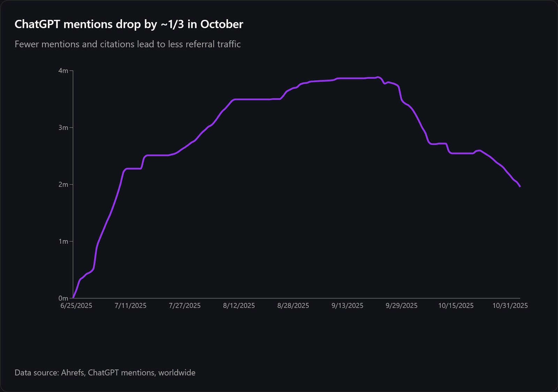Select the 7/11/2025 date label
This screenshot has width=558, height=392.
click(130, 306)
